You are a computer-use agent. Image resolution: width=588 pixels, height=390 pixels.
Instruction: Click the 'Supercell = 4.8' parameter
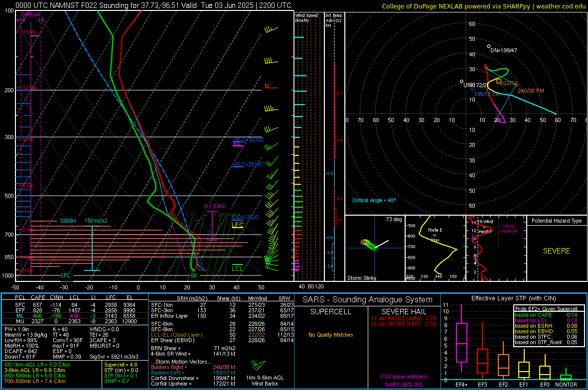tap(121, 365)
